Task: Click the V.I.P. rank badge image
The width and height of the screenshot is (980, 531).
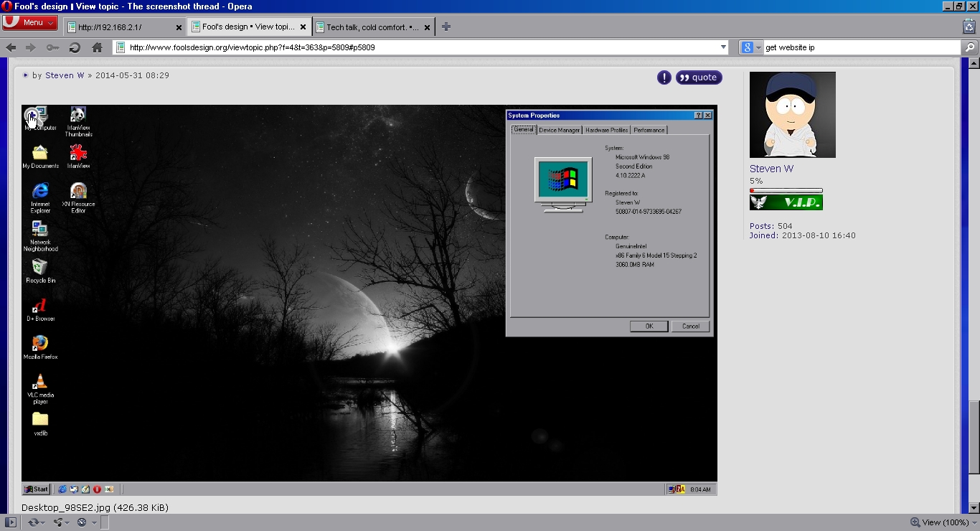Action: click(786, 202)
